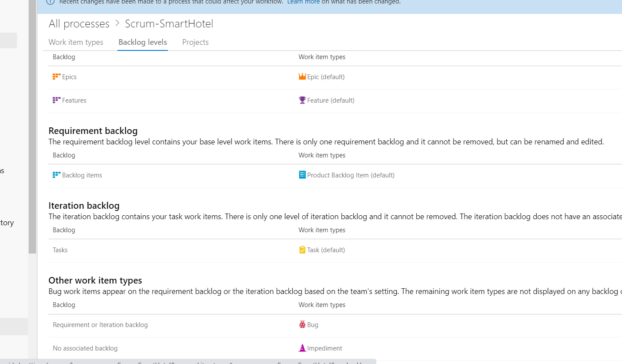Click the Epics backlog board icon
622x364 pixels.
click(x=57, y=77)
